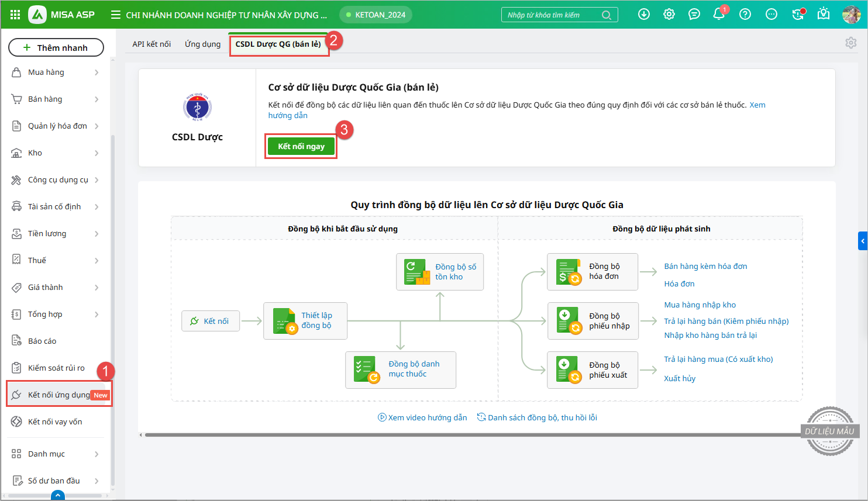Viewport: 868px width, 501px height.
Task: Open the apps grid launcher icon
Action: tap(15, 15)
